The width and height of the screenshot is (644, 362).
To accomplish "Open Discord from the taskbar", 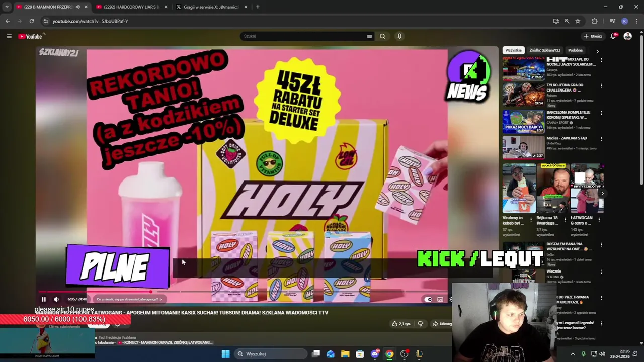I will [x=375, y=354].
